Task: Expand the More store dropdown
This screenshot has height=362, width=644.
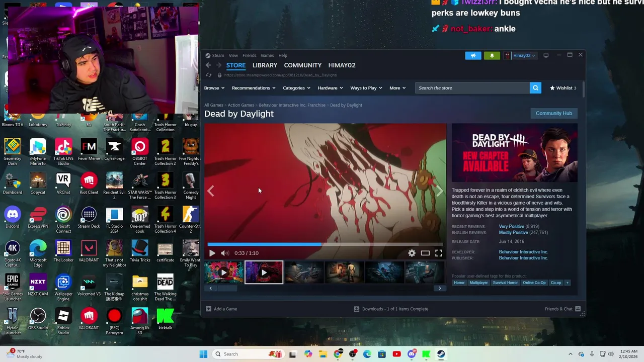Action: coord(397,88)
